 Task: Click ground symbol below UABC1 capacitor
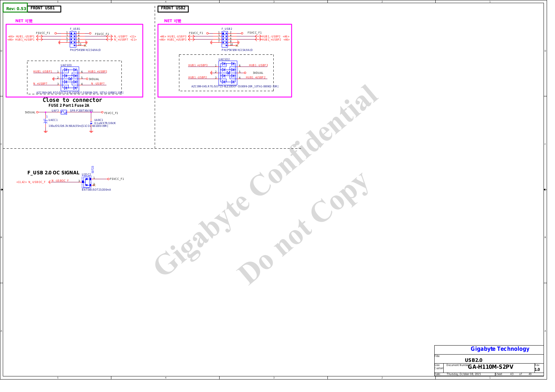click(91, 132)
